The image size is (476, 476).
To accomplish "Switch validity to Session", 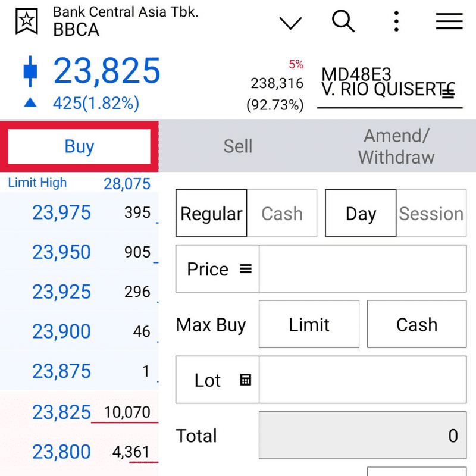I will tap(431, 213).
